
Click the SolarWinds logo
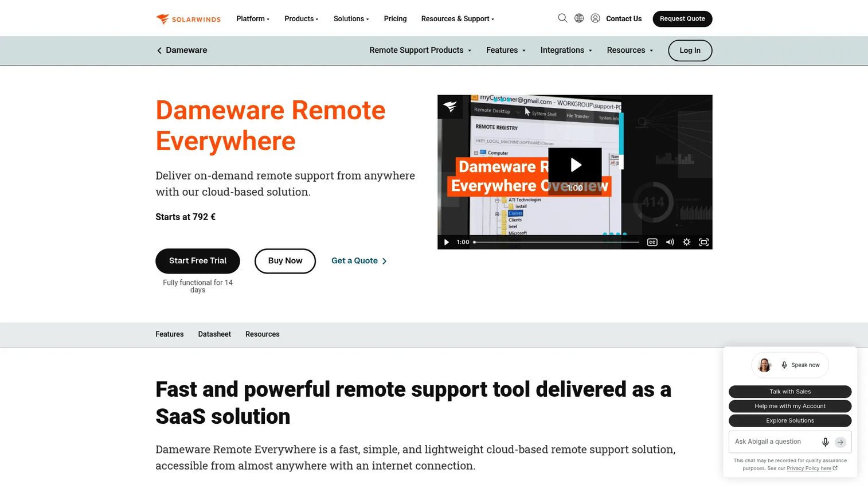pos(188,19)
